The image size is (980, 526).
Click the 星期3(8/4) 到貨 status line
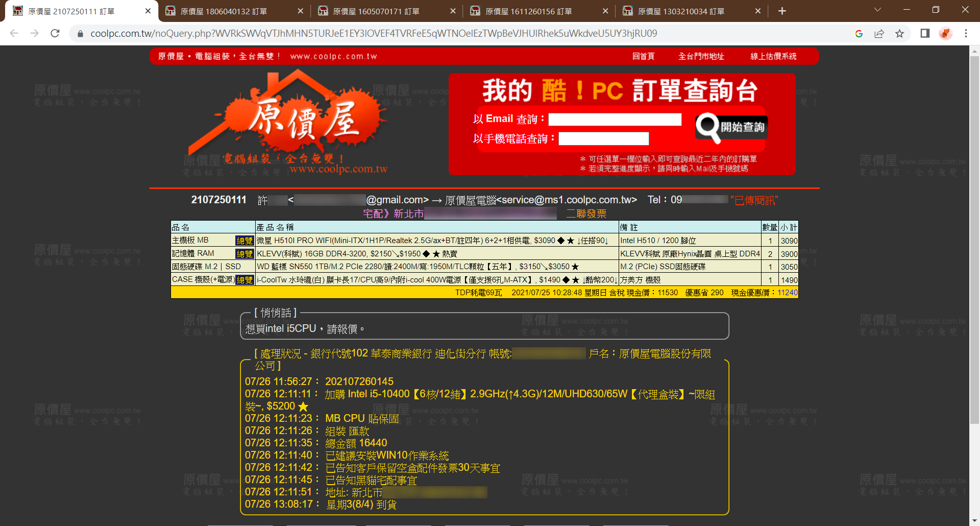[361, 504]
